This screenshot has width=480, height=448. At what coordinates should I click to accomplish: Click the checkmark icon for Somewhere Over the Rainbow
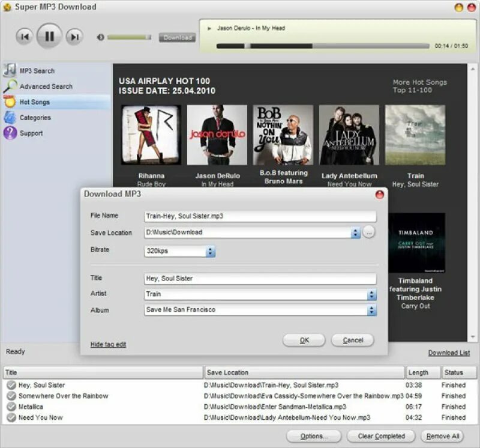pos(11,396)
